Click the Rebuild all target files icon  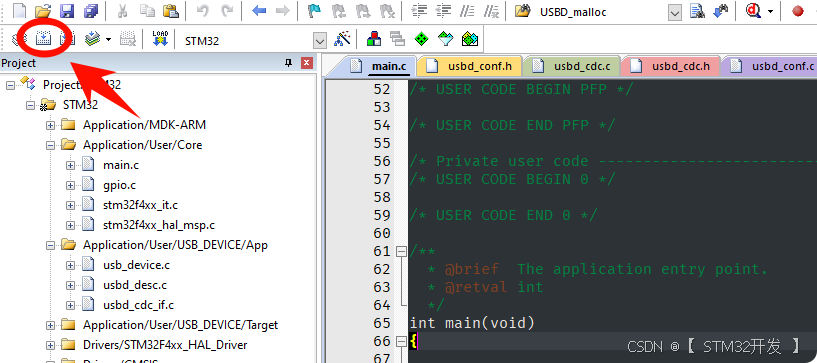(x=67, y=39)
